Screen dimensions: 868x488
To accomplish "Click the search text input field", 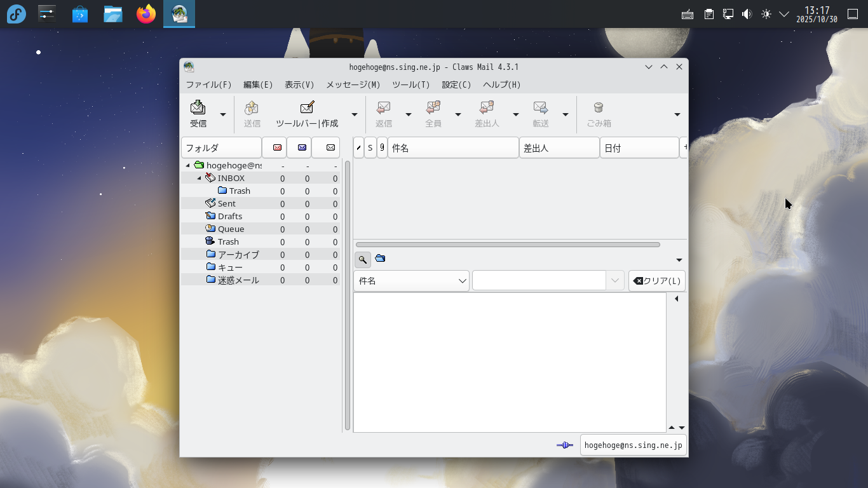I will tap(539, 281).
